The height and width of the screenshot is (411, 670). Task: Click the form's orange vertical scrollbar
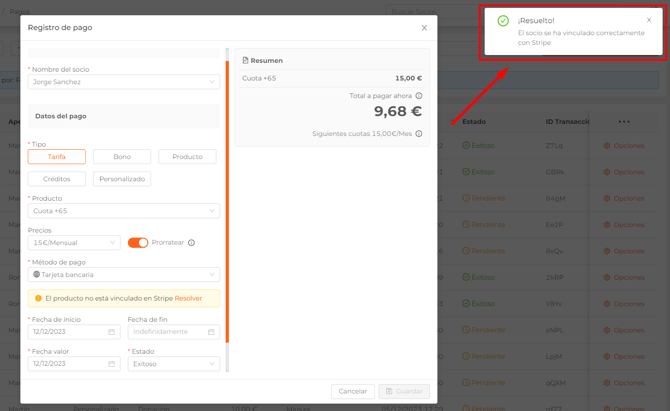tap(227, 200)
